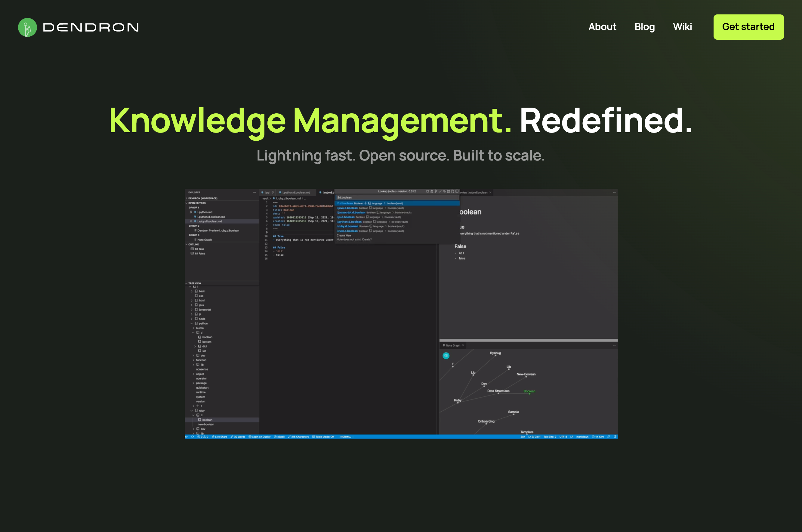Click the close X beside l.ruby.d.boolean.md

(191, 221)
